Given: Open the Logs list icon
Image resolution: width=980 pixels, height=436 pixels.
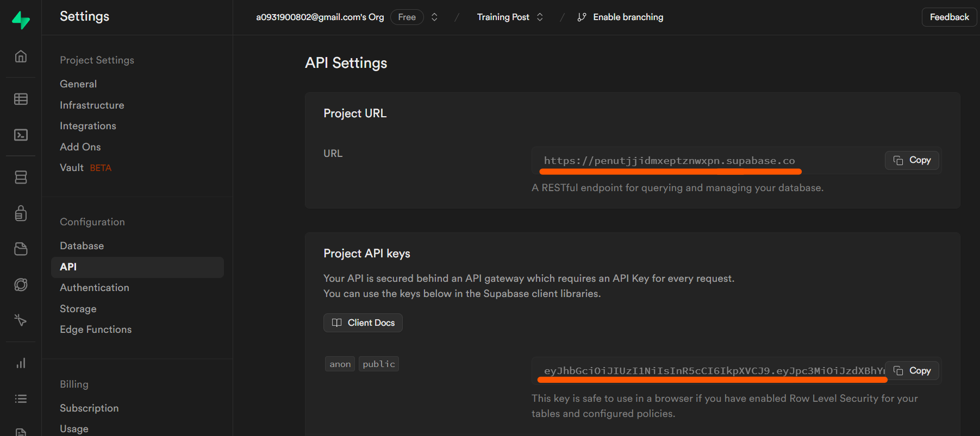Looking at the screenshot, I should click(x=21, y=399).
